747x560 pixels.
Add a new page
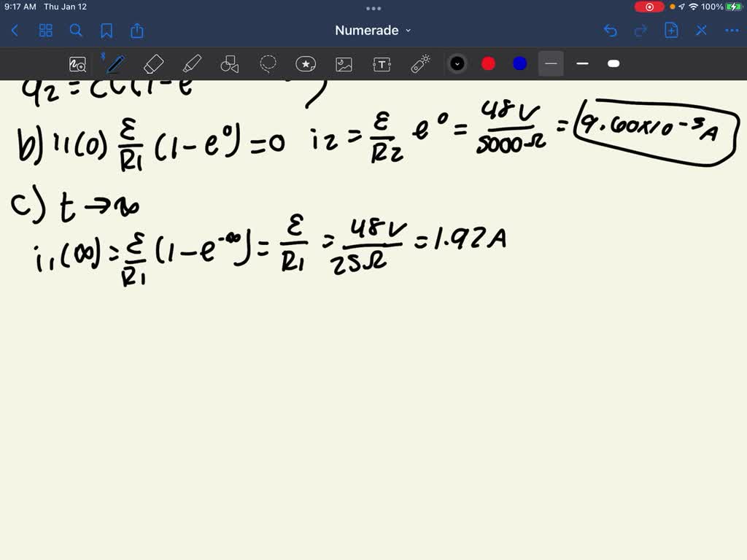[x=670, y=31]
